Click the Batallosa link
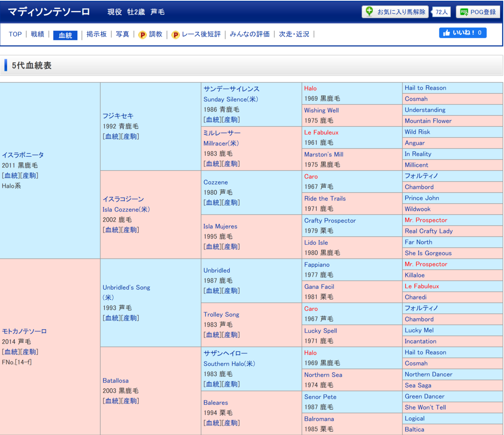 [x=115, y=380]
